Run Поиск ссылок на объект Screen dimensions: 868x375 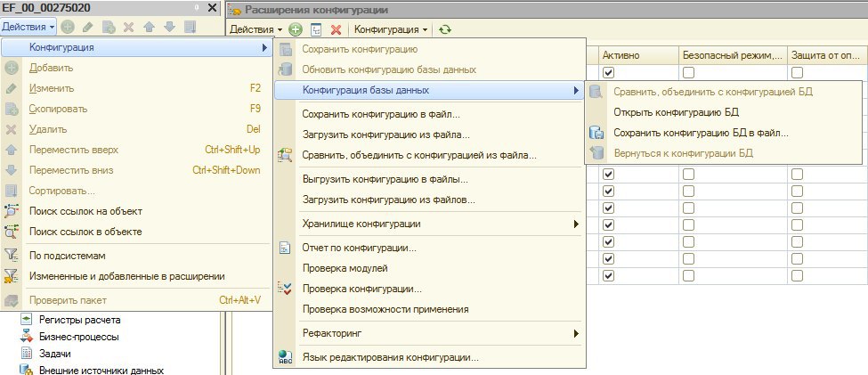[137, 212]
